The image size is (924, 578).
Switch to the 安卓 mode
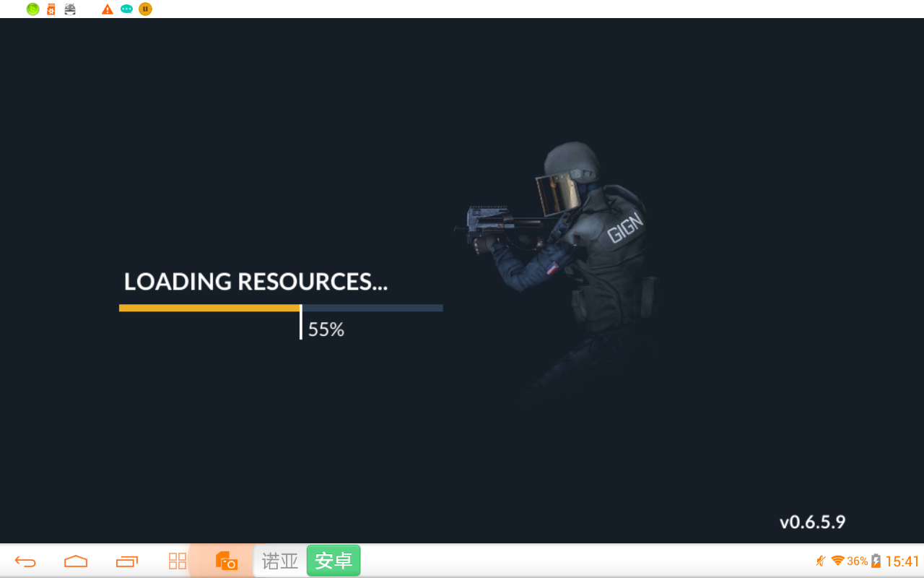334,561
